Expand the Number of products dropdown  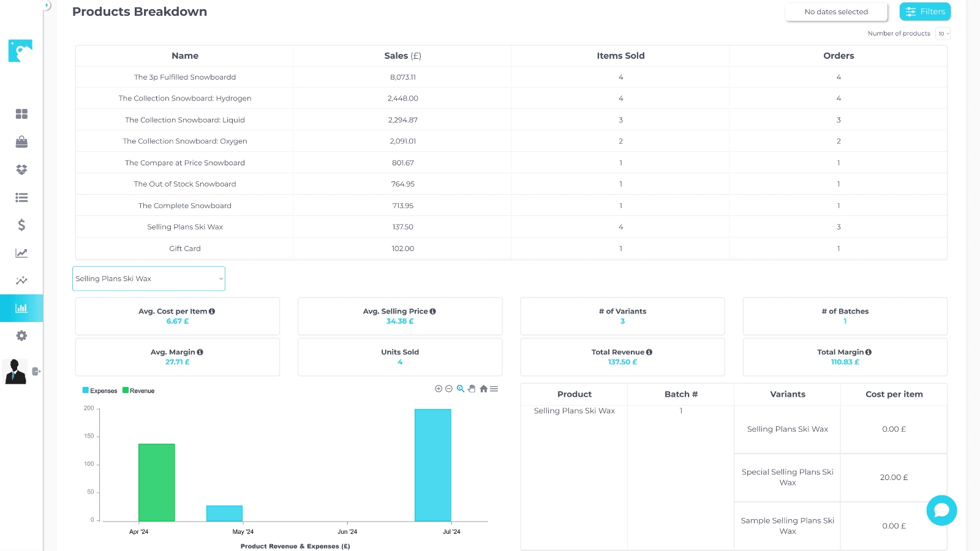click(x=943, y=34)
